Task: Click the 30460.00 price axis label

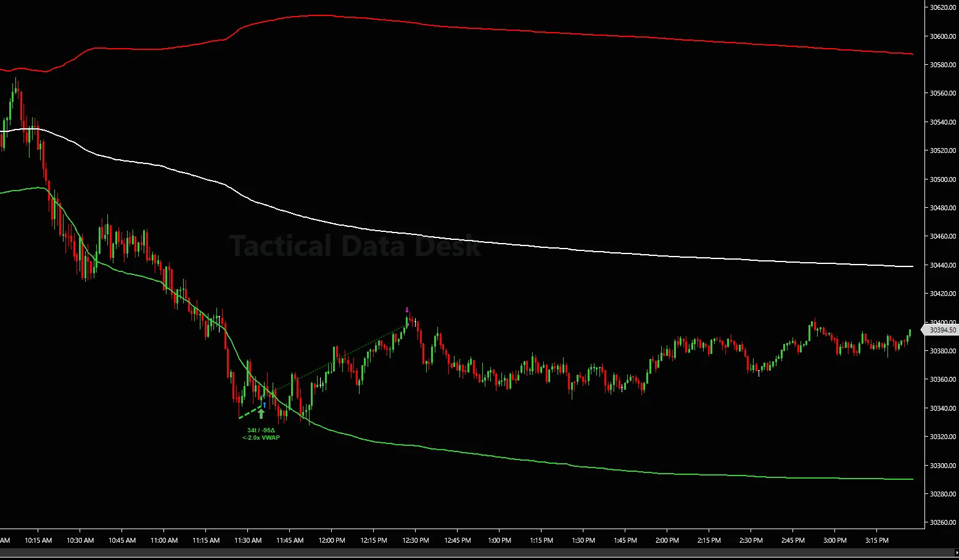Action: (x=943, y=236)
